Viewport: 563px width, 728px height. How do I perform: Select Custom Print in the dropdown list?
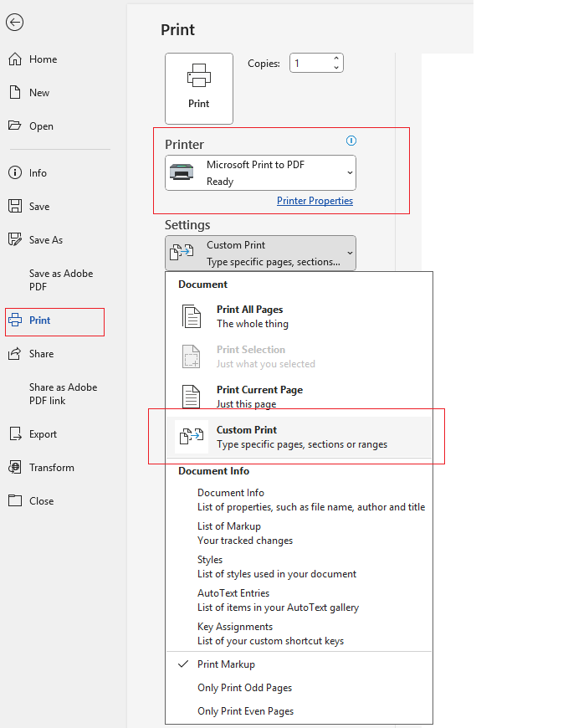tap(299, 437)
